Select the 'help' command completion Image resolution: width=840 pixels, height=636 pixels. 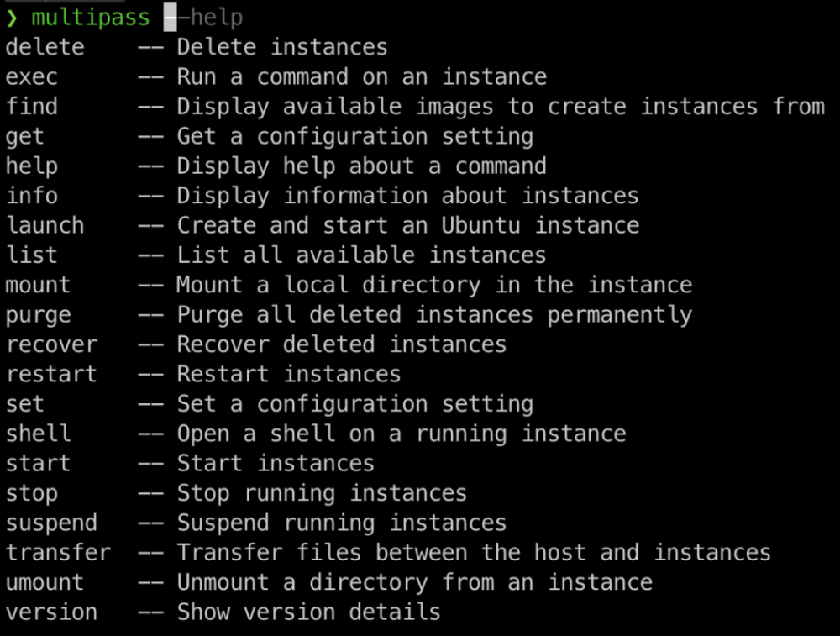coord(32,166)
